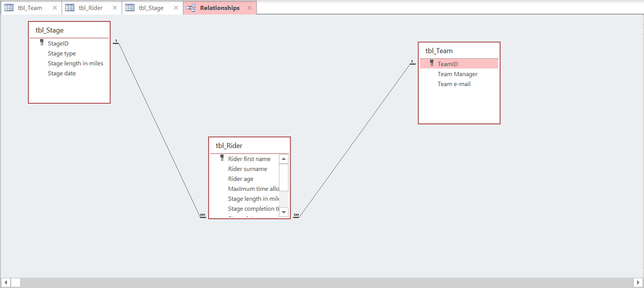
Task: Close the tbl_Rider tab
Action: [x=115, y=8]
